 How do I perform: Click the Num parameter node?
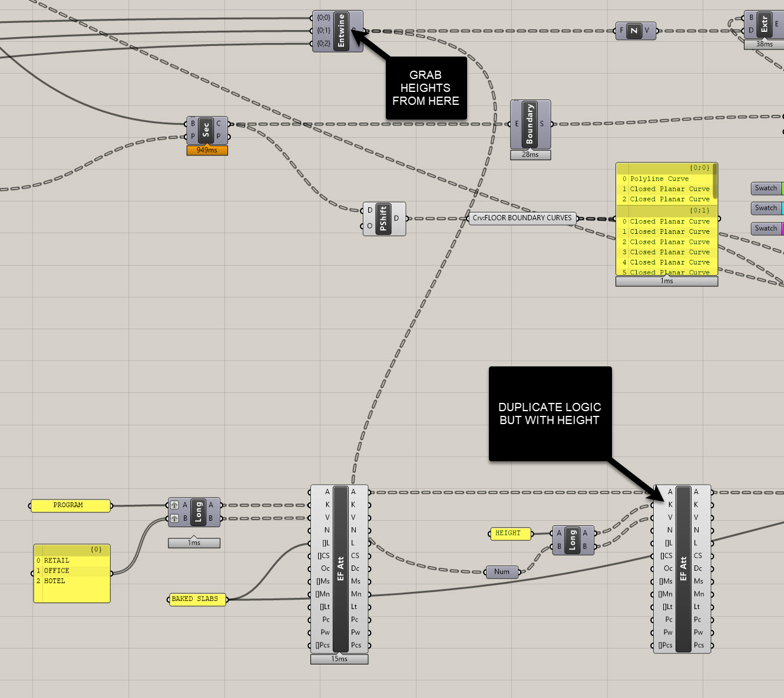(x=502, y=571)
